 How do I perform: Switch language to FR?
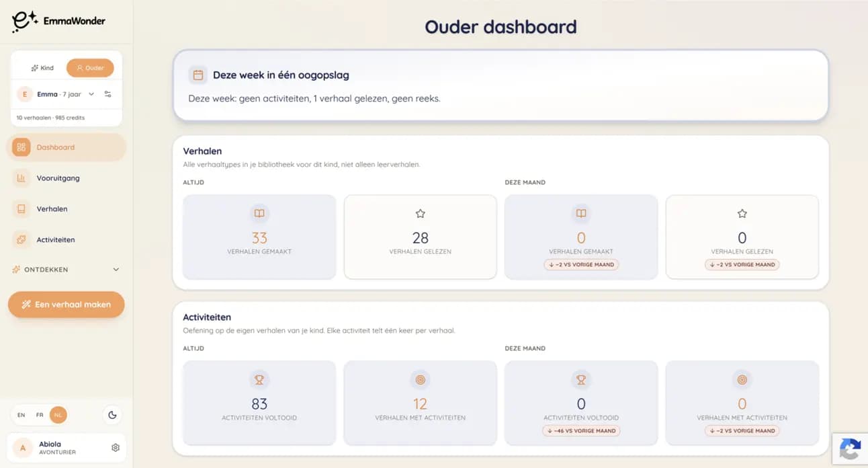[40, 415]
